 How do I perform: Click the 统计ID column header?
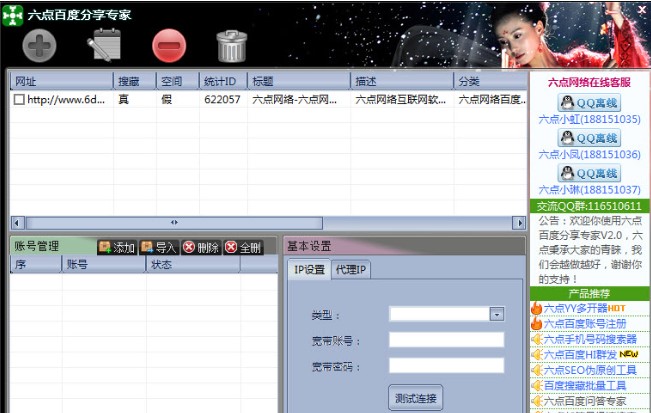(223, 81)
